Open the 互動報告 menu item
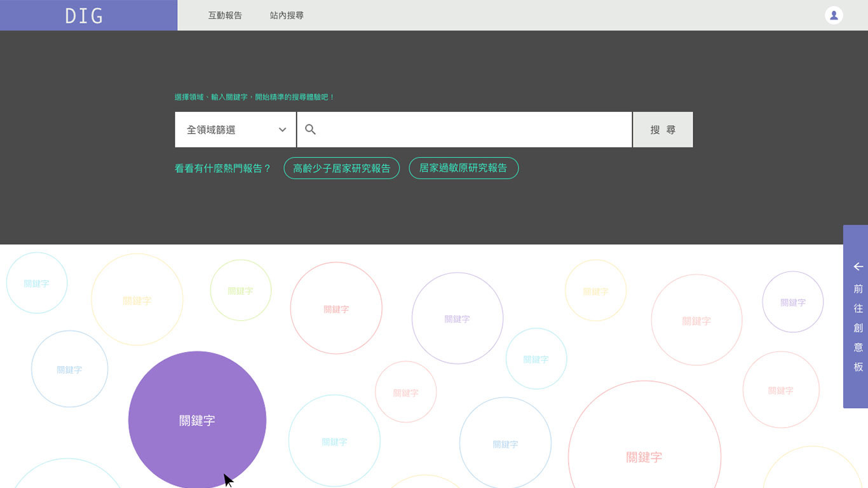This screenshot has width=868, height=488. click(225, 15)
